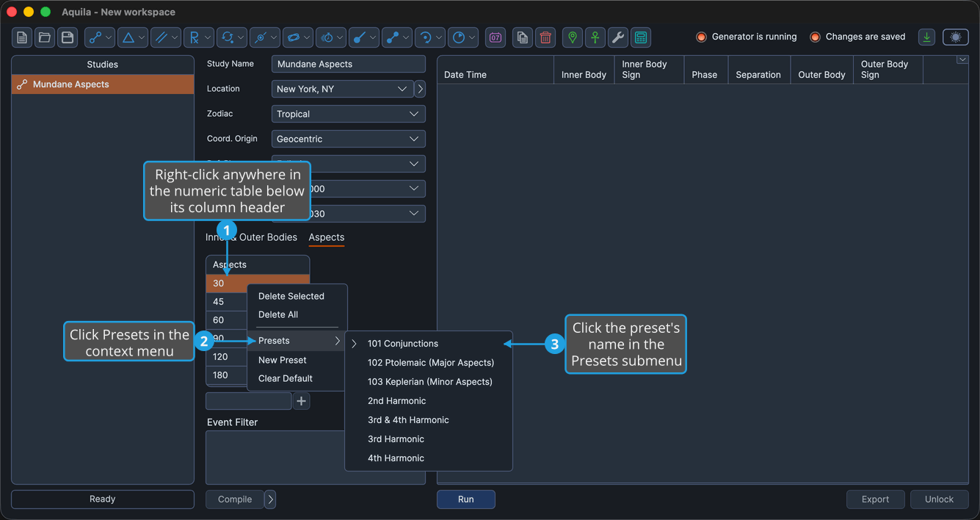The image size is (980, 520).
Task: Open the folder icon in toolbar
Action: [45, 37]
